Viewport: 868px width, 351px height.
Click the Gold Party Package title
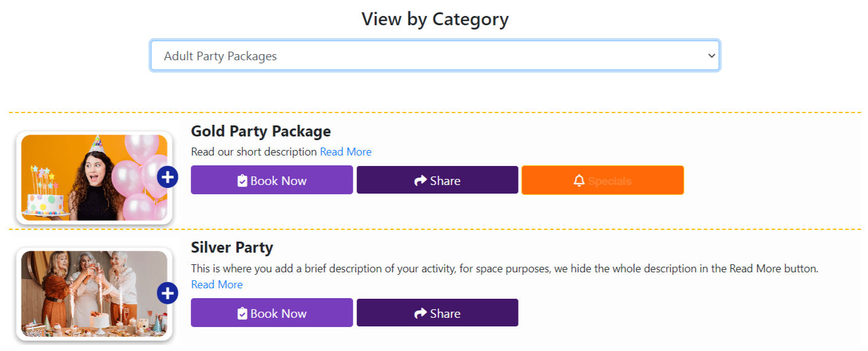click(x=261, y=131)
